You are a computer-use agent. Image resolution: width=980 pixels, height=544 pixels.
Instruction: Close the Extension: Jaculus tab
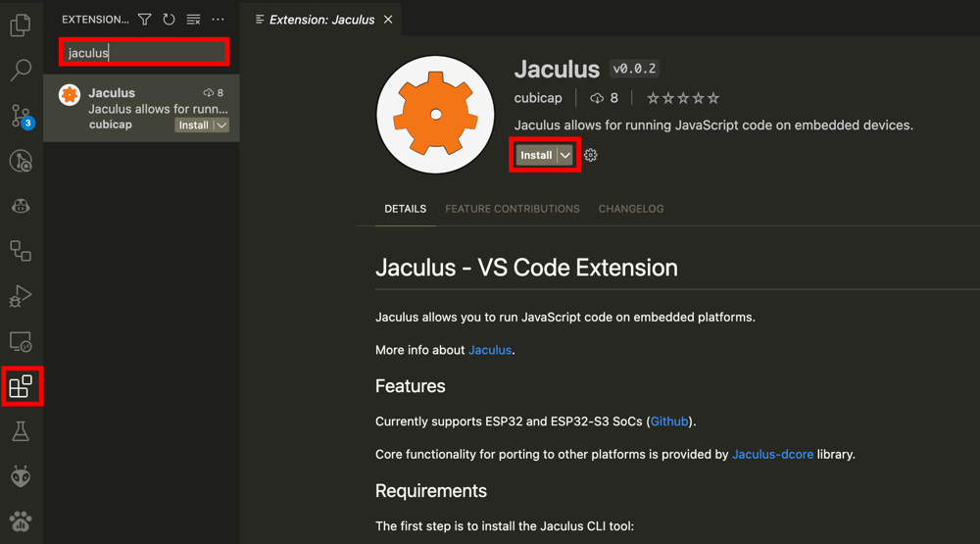388,20
